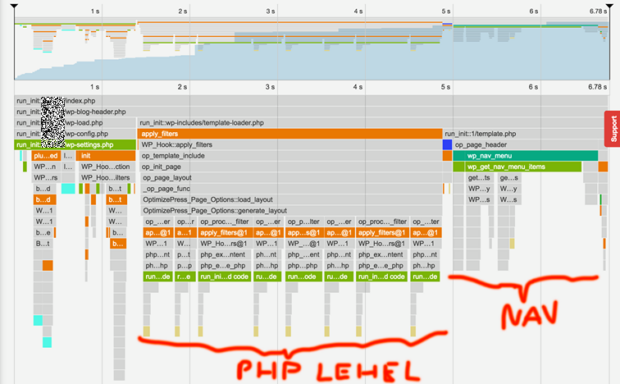
Task: Click the red Support side tab
Action: (613, 129)
